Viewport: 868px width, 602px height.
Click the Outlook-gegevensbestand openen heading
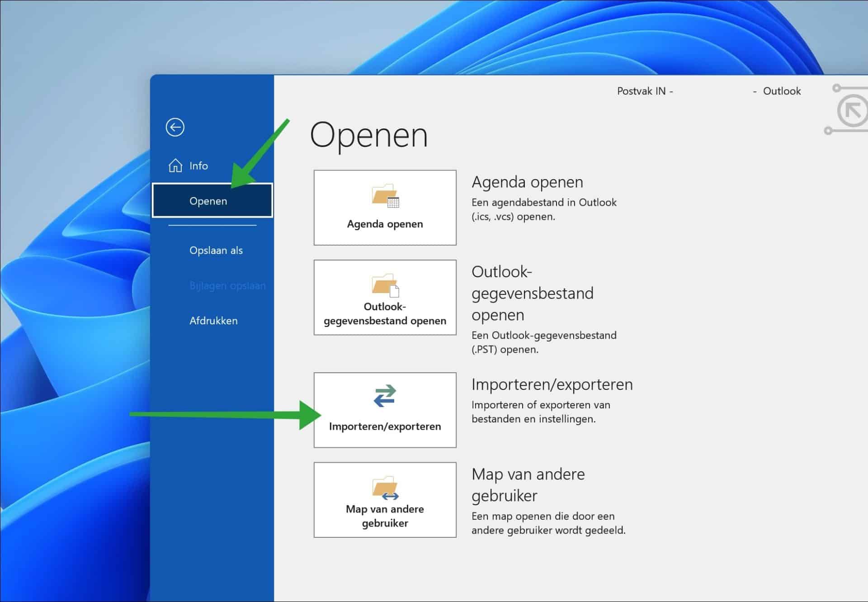click(533, 293)
